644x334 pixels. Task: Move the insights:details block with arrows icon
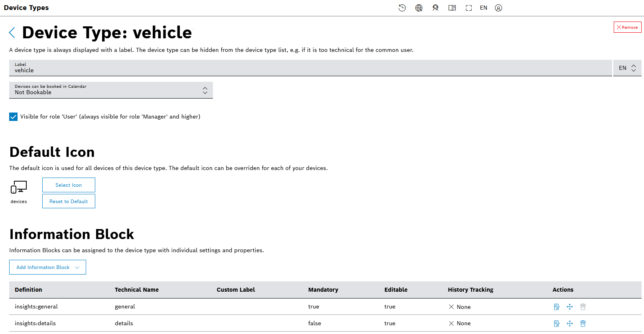[570, 324]
